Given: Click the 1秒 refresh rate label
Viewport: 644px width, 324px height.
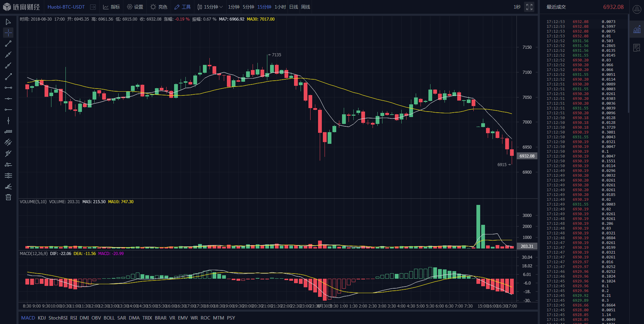Looking at the screenshot, I should pos(517,7).
